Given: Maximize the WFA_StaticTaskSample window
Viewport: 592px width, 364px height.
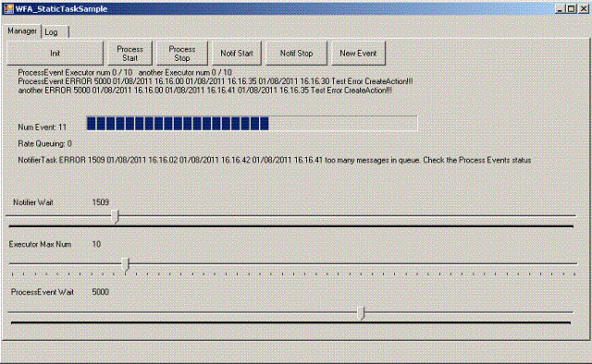Looking at the screenshot, I should point(572,8).
